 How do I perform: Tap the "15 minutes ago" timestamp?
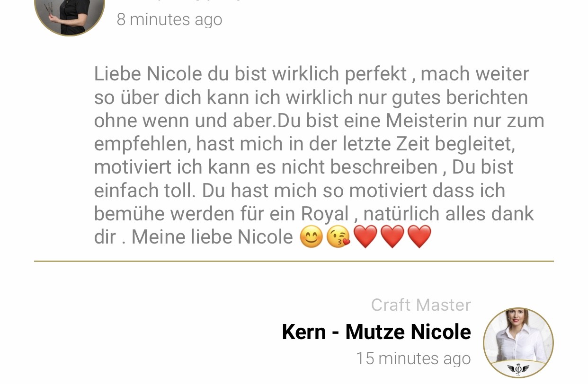[x=413, y=358]
